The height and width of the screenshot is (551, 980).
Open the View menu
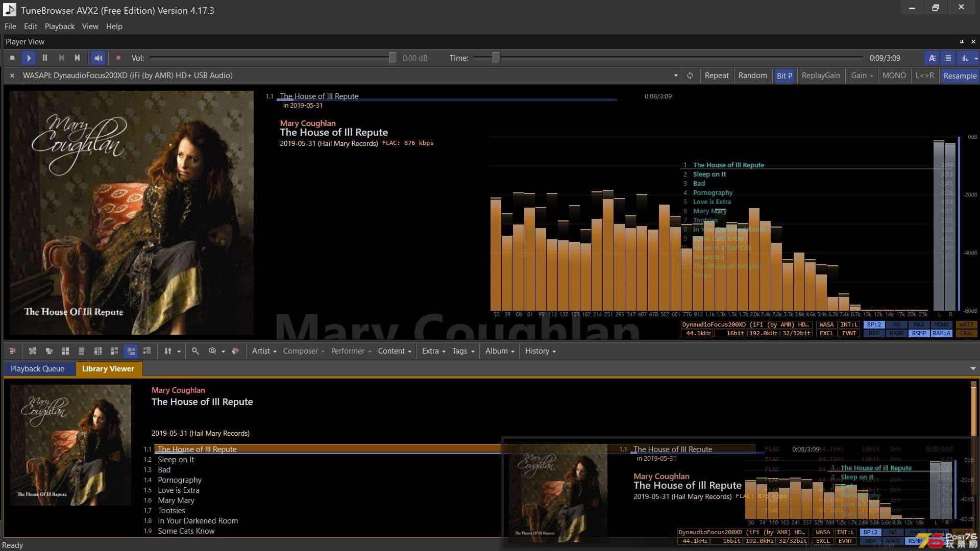(90, 27)
